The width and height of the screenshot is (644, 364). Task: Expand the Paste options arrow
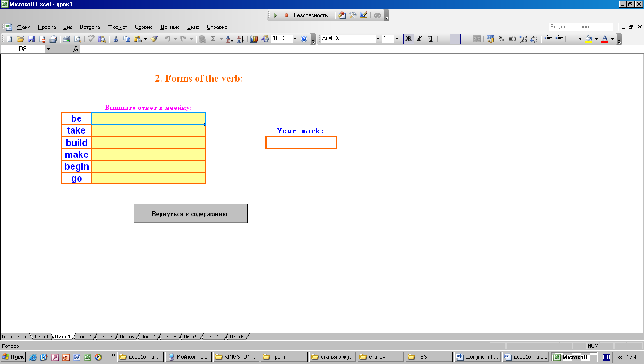145,39
